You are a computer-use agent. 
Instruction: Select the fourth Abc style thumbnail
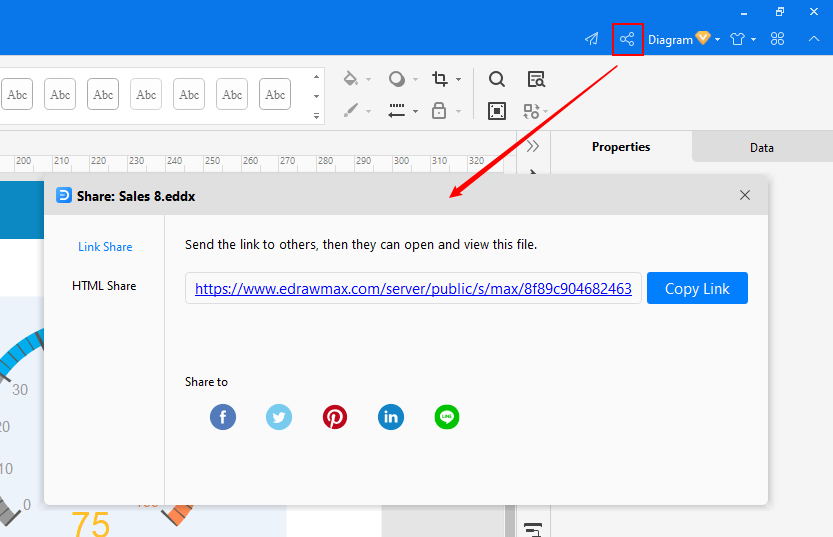tap(146, 94)
